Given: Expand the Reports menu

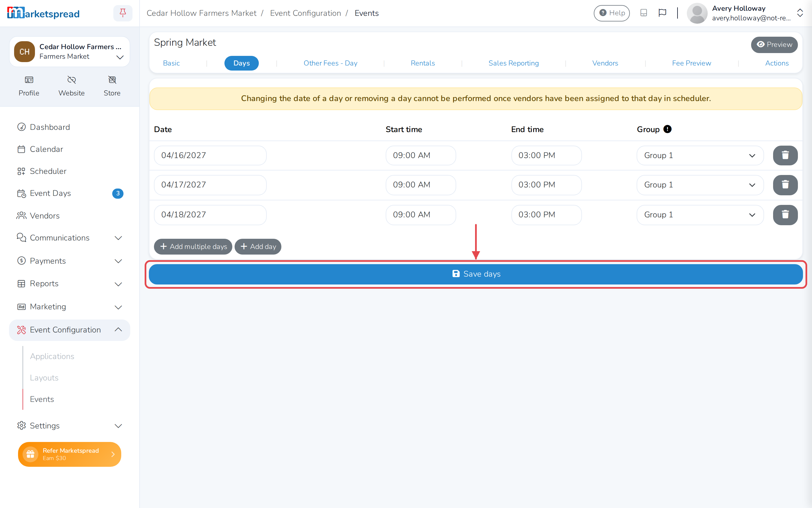Looking at the screenshot, I should (69, 284).
